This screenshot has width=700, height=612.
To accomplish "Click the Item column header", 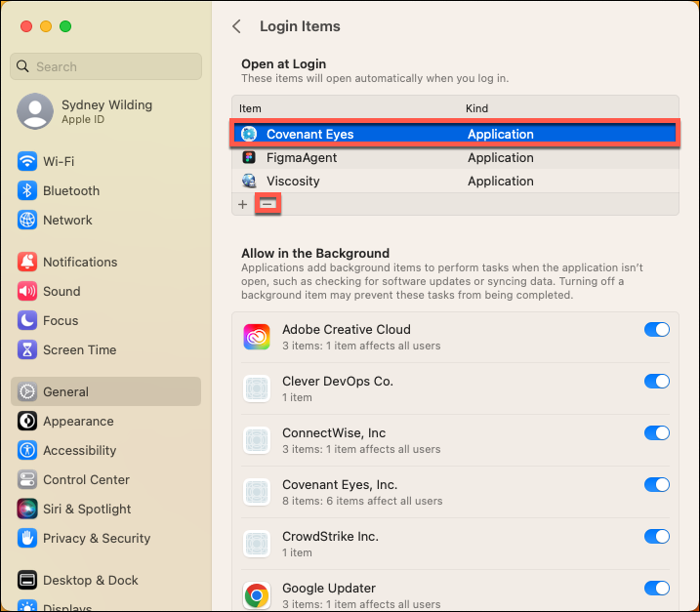I will click(x=250, y=108).
